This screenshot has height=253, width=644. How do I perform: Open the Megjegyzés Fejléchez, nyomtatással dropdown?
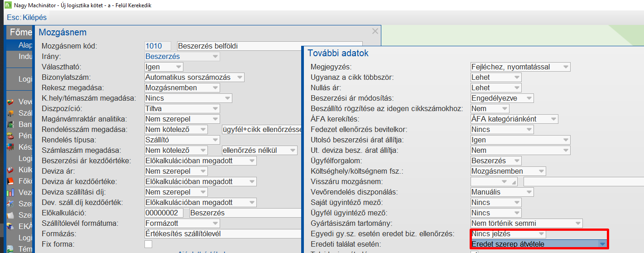pos(520,67)
